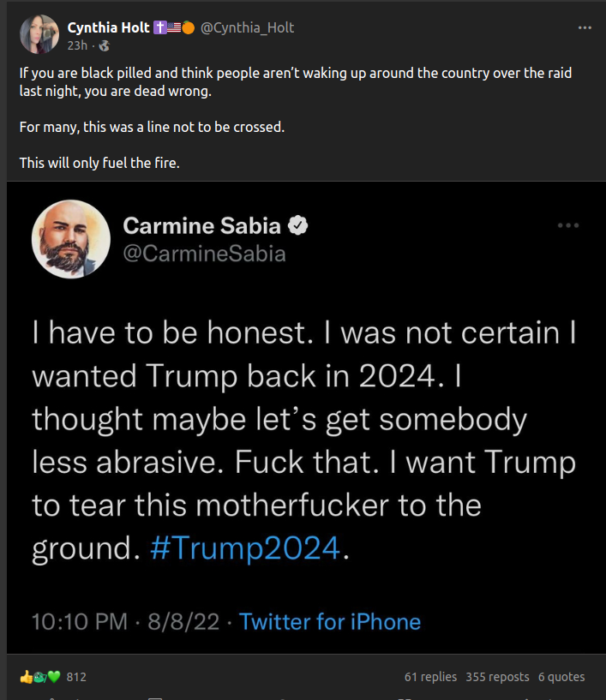
Task: Click the green heart reaction emoji
Action: coord(54,677)
